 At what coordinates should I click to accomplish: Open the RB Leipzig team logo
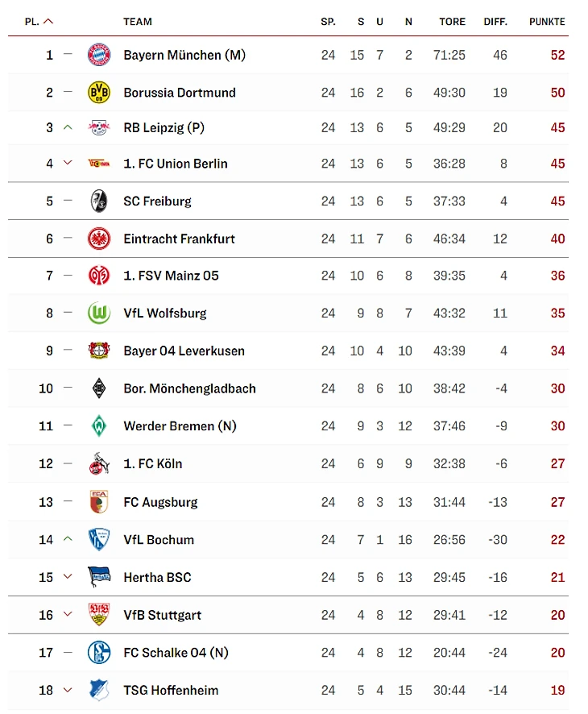[99, 127]
